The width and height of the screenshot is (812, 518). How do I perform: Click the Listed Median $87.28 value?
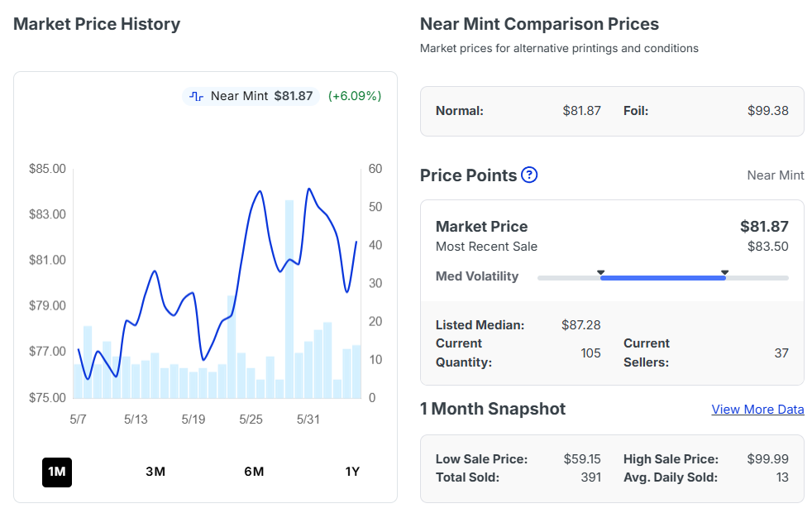click(x=581, y=325)
